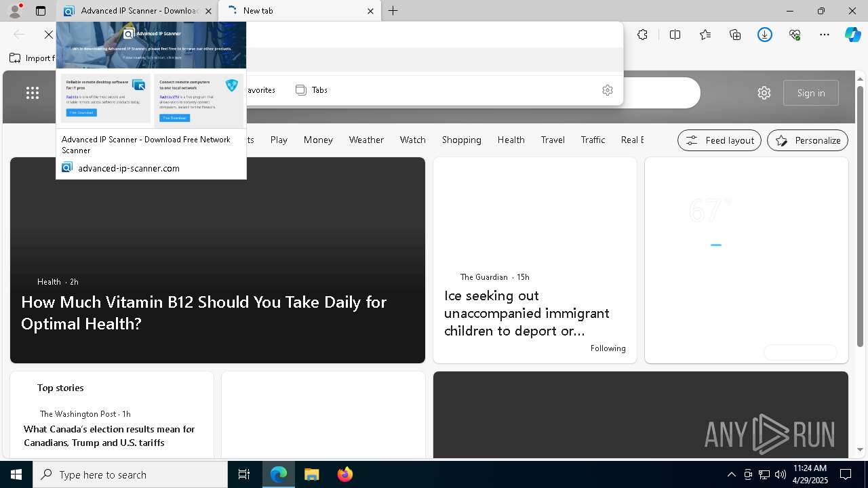Click Microsoft Edge taskbar icon

279,474
